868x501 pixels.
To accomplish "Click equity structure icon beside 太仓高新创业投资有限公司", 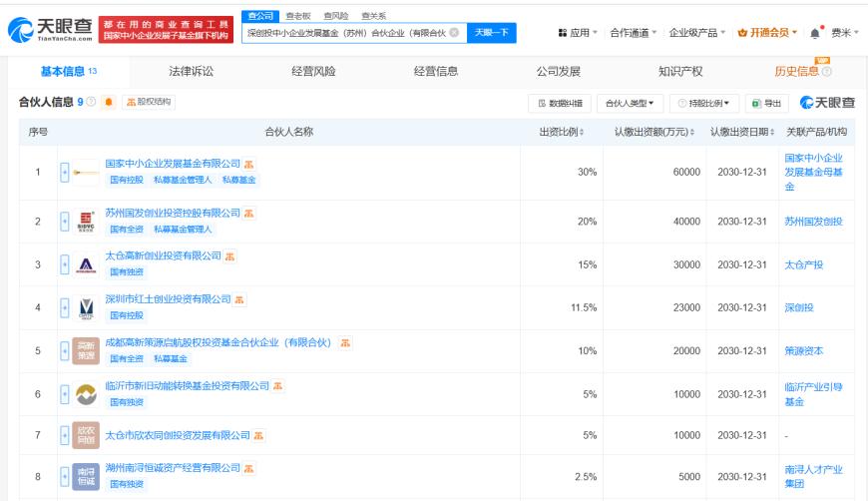I will point(229,256).
